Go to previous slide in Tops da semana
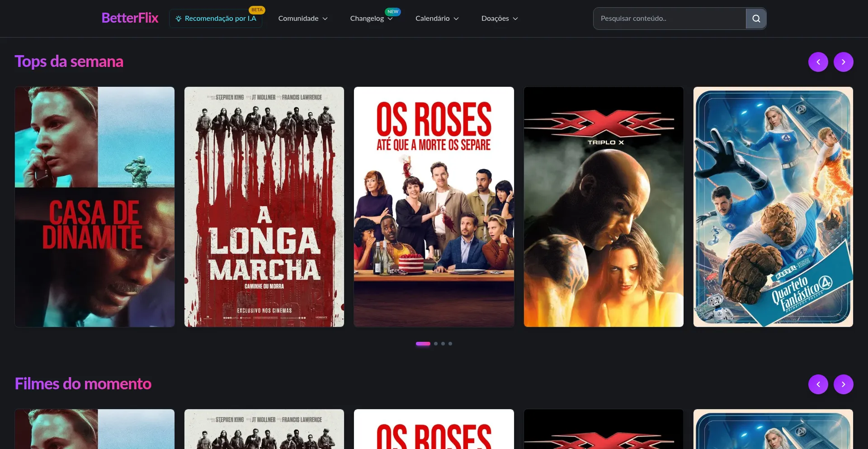Screen dimensions: 868x449 (x=818, y=62)
